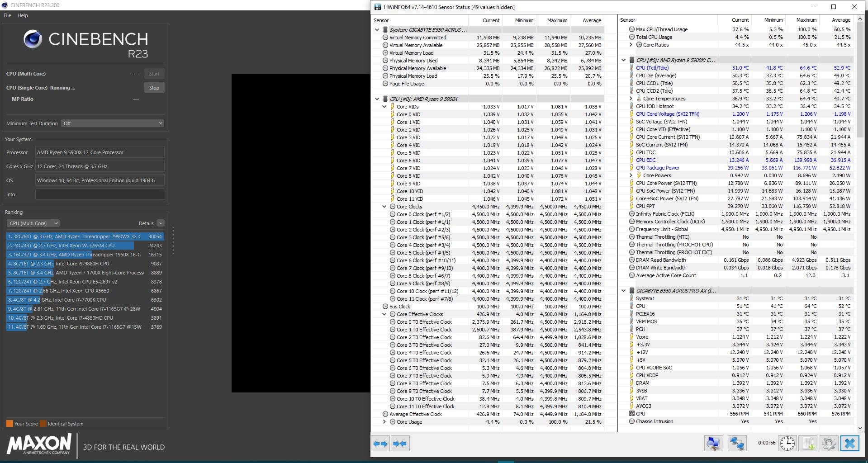Open sensor settings via the gear icon

pyautogui.click(x=829, y=443)
